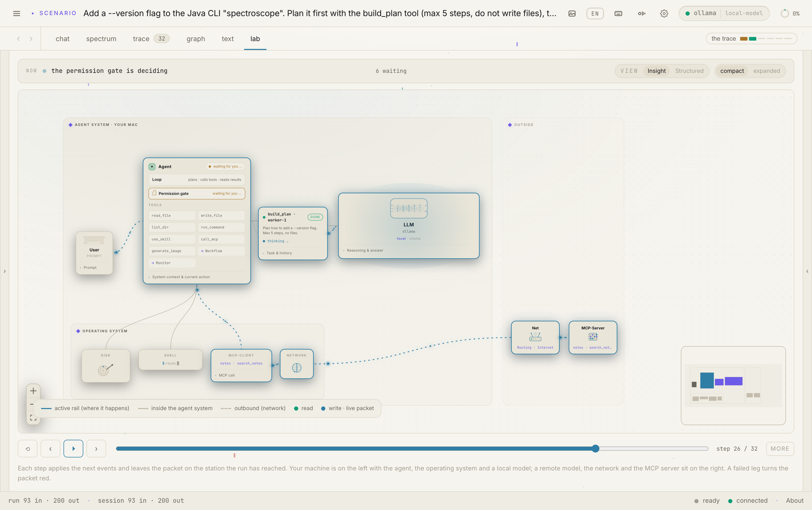Image resolution: width=812 pixels, height=510 pixels.
Task: Switch view to Structured
Action: coord(689,71)
